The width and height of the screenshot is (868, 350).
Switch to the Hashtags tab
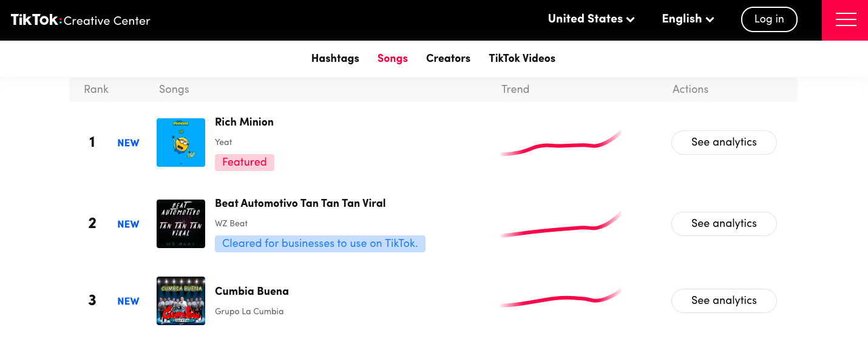[335, 58]
